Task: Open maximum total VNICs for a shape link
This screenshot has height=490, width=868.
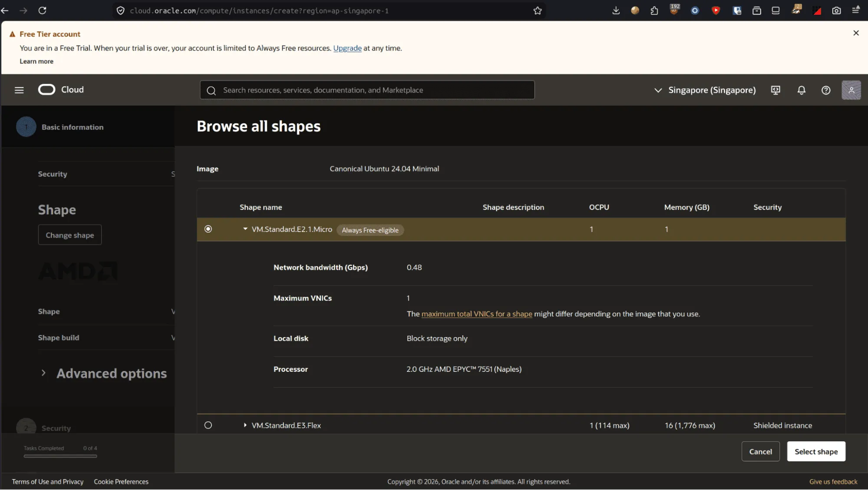Action: [x=477, y=314]
